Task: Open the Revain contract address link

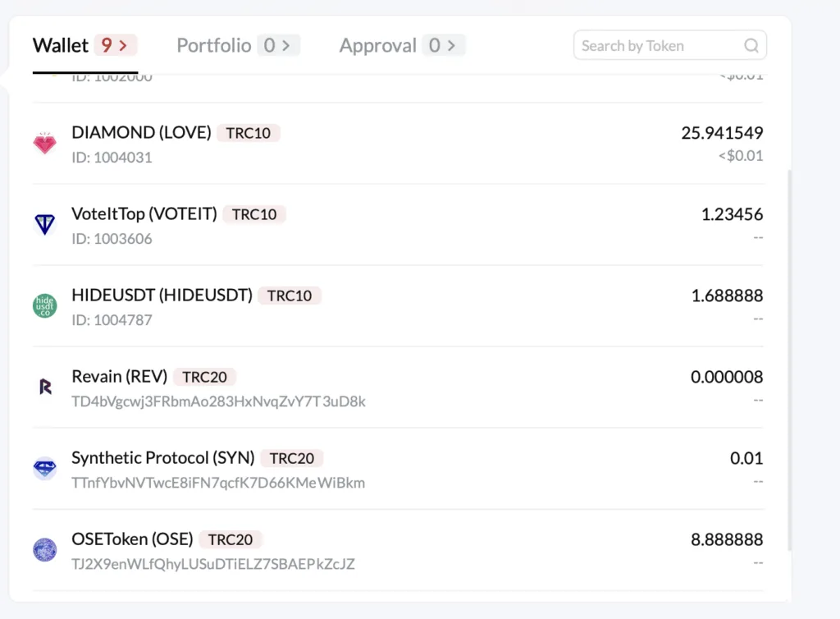Action: pos(218,401)
